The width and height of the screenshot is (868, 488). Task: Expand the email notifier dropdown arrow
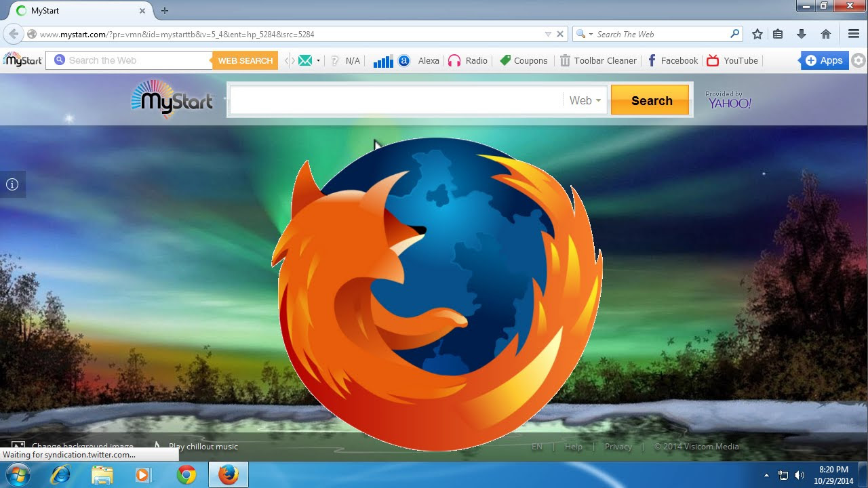pyautogui.click(x=318, y=60)
